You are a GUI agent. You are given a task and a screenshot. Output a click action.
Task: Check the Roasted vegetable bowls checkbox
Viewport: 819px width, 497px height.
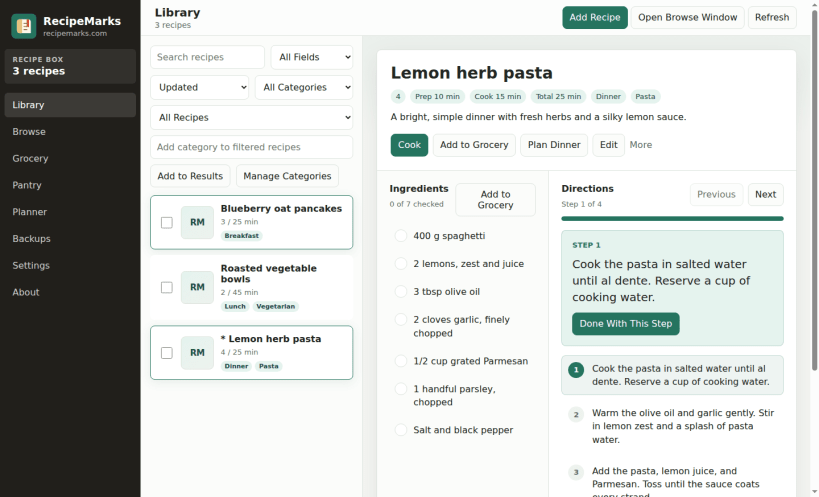pos(167,288)
